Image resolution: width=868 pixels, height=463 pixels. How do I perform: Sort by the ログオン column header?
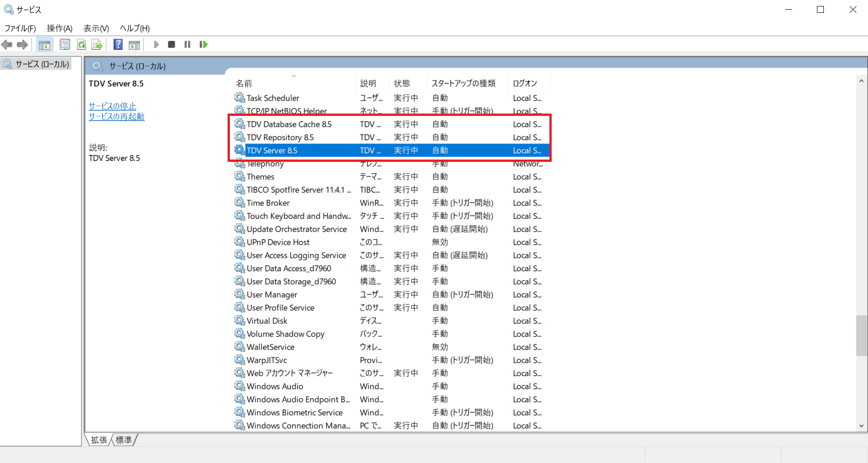[529, 83]
